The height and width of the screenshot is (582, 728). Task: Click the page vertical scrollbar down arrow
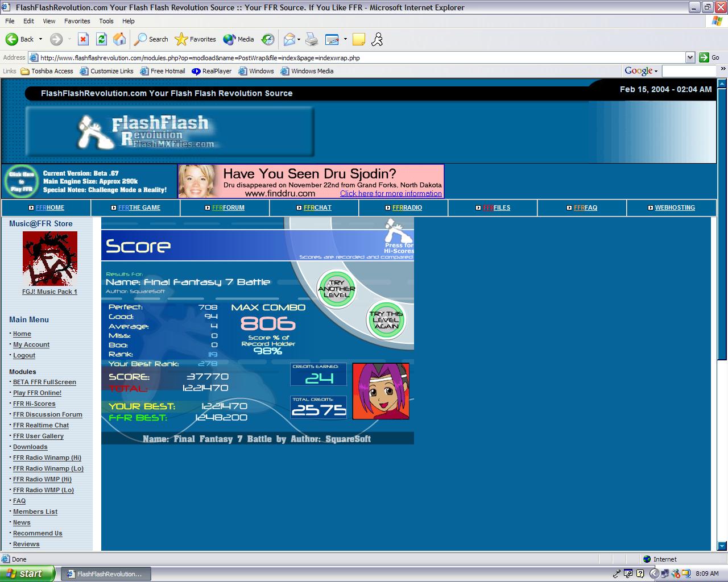click(722, 546)
